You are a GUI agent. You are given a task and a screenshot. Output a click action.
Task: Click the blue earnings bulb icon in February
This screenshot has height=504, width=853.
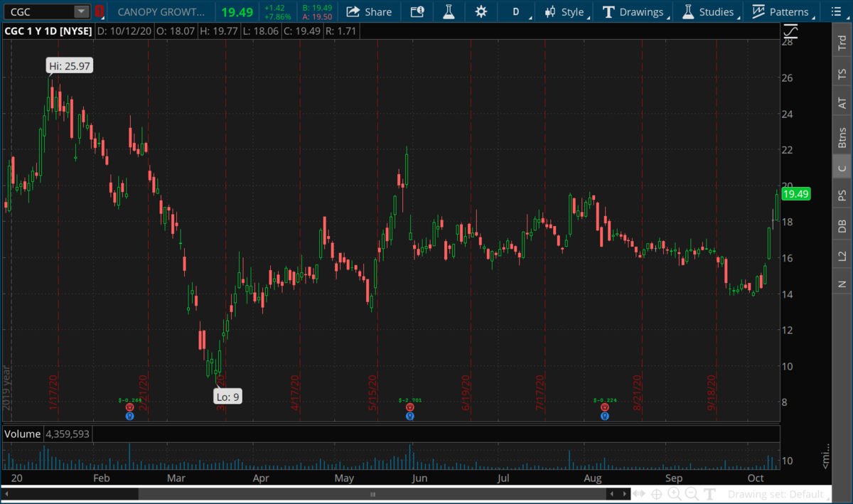[x=130, y=416]
